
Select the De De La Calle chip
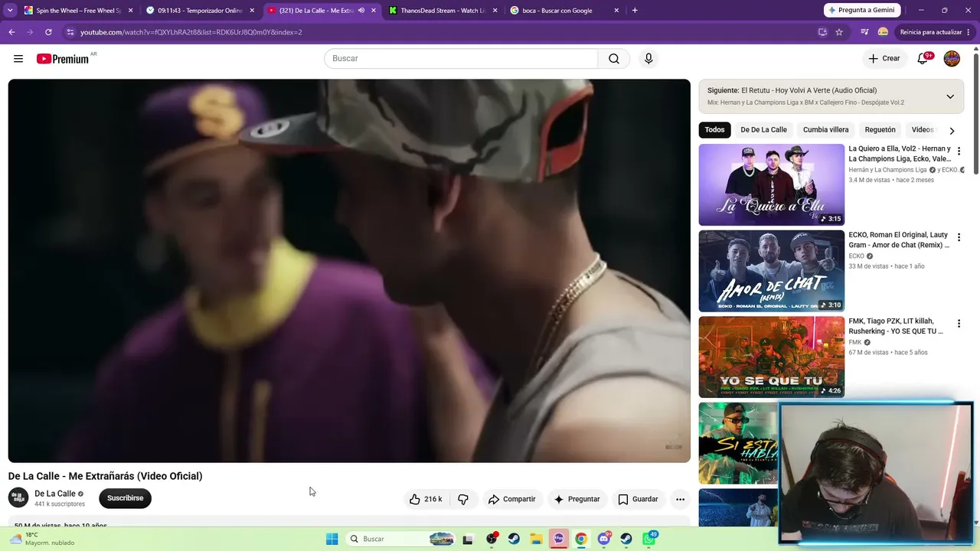763,130
